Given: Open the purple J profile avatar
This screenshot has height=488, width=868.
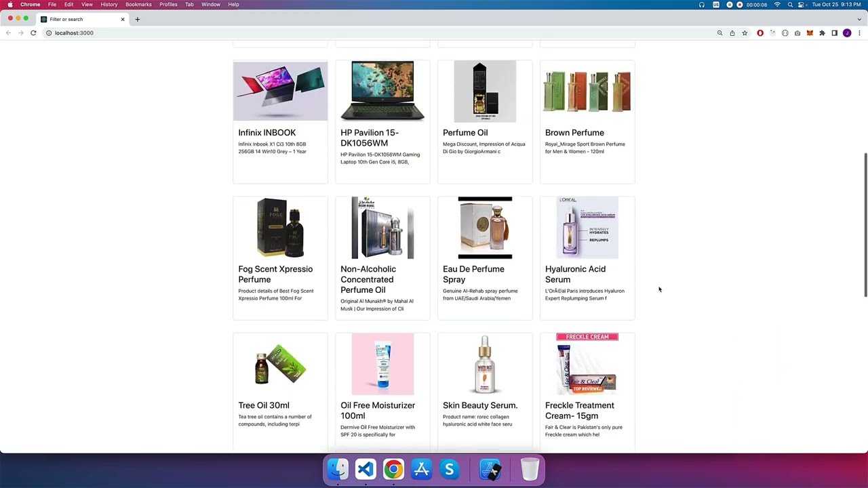Looking at the screenshot, I should tap(847, 33).
